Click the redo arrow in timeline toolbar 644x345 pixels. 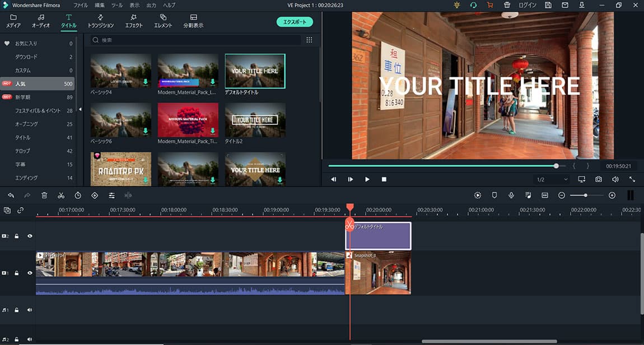[x=27, y=195]
